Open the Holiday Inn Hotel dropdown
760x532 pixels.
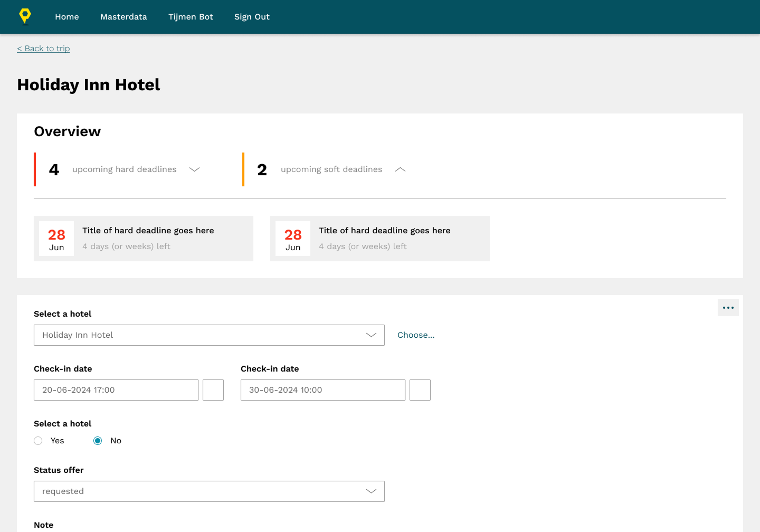tap(209, 335)
